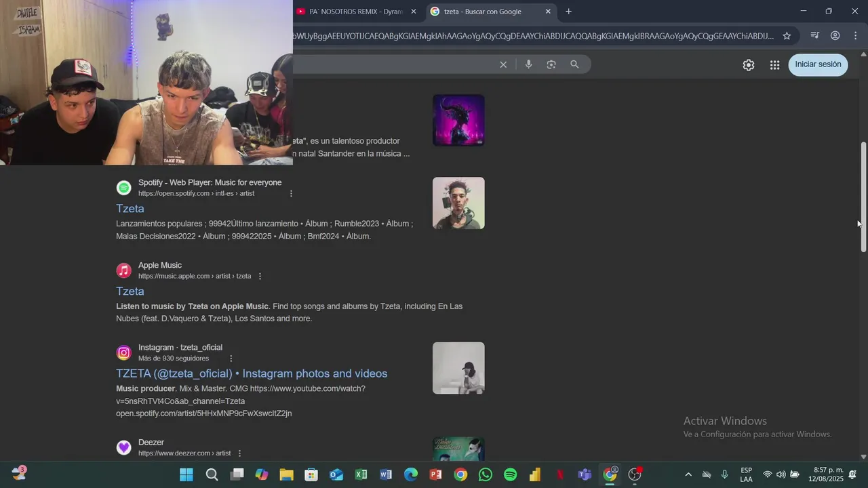Open Google quick settings gear

pos(749,65)
